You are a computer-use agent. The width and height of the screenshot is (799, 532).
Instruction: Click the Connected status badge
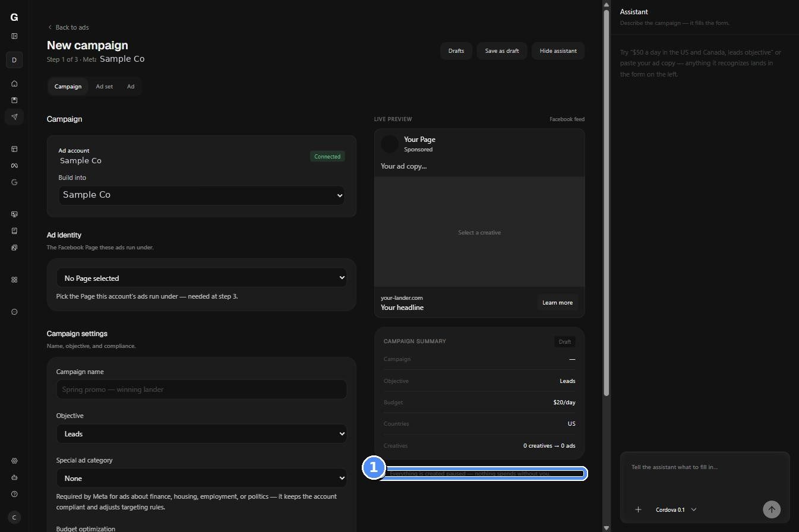coord(327,157)
